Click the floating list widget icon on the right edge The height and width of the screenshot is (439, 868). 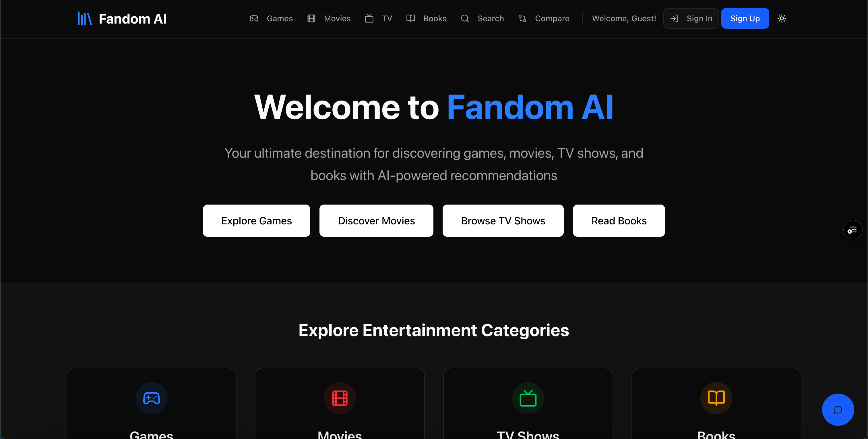click(x=852, y=230)
